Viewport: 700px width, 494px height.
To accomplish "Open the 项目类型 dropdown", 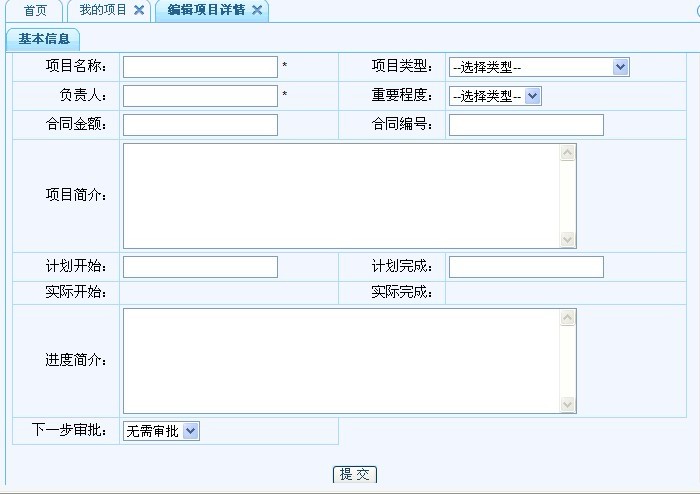I will pos(539,67).
